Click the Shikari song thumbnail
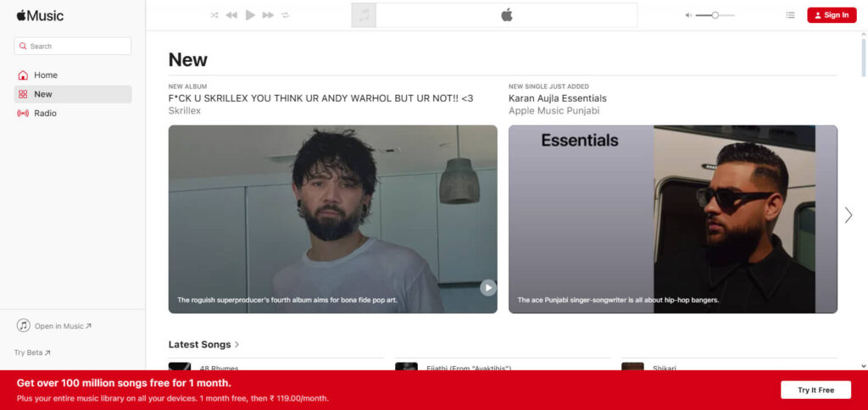 [632, 366]
